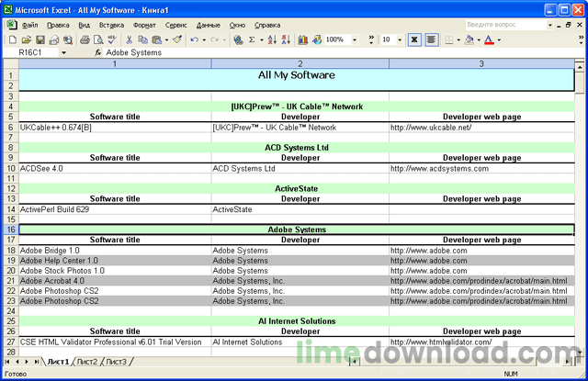Open the Окно menu

(x=237, y=25)
